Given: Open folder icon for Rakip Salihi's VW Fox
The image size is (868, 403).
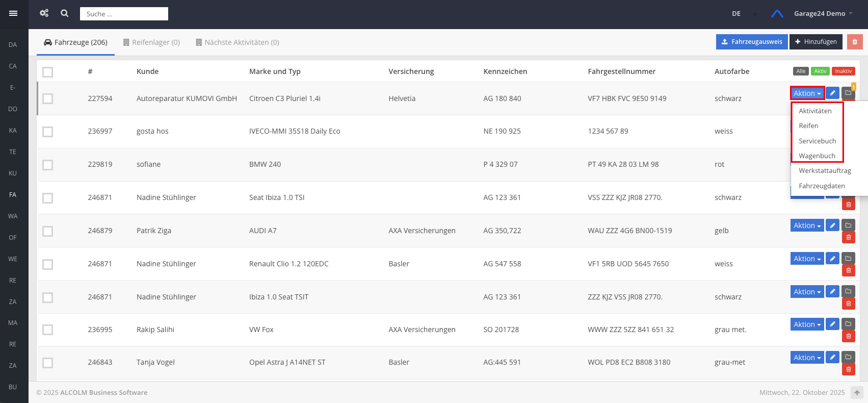Looking at the screenshot, I should coord(848,324).
